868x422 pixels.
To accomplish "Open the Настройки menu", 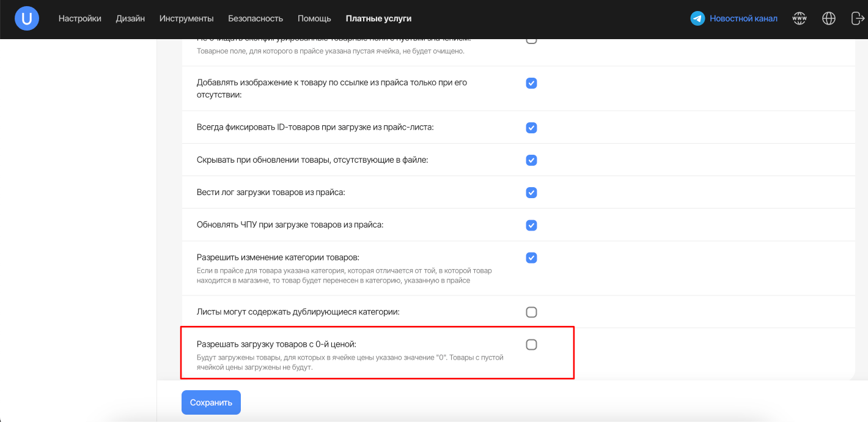I will (80, 19).
